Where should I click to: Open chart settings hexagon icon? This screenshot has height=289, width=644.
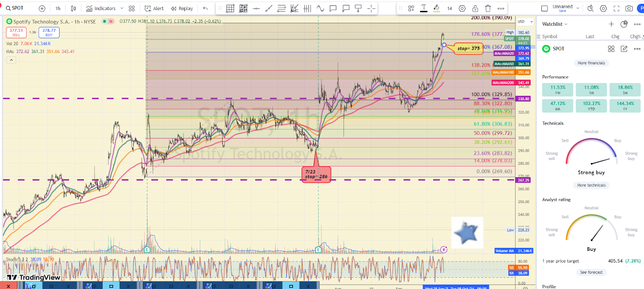[603, 8]
